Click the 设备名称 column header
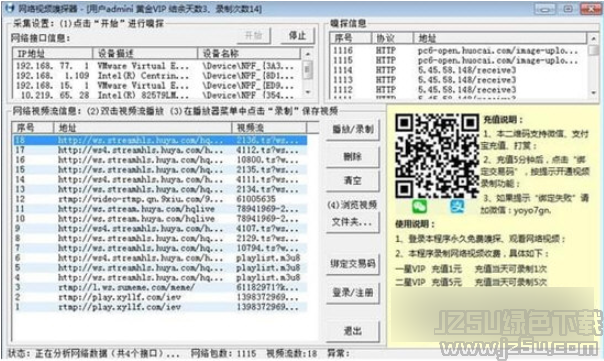The height and width of the screenshot is (361, 604). [x=249, y=53]
